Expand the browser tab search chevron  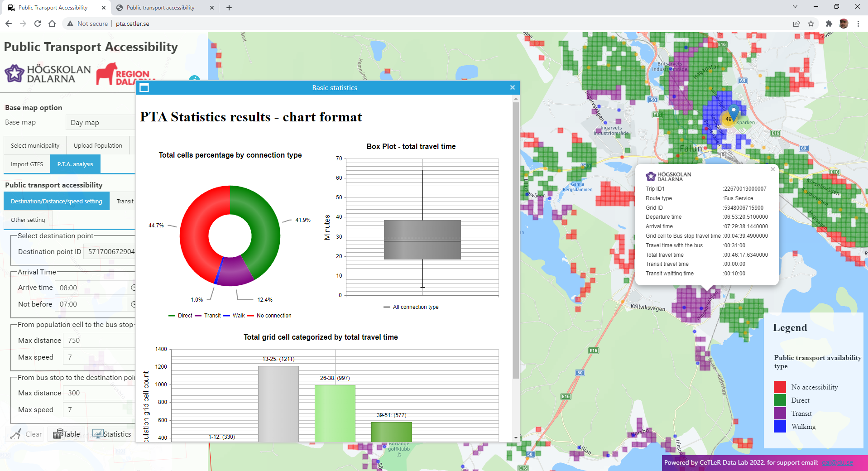coord(795,7)
